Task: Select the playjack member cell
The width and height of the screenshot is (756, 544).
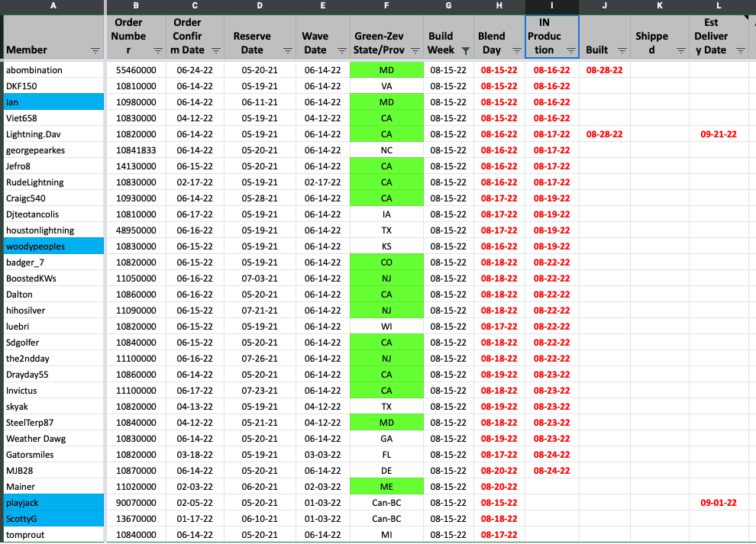Action: 53,503
